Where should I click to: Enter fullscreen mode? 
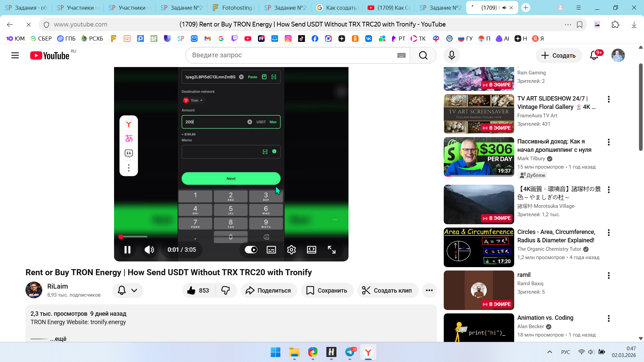click(331, 250)
